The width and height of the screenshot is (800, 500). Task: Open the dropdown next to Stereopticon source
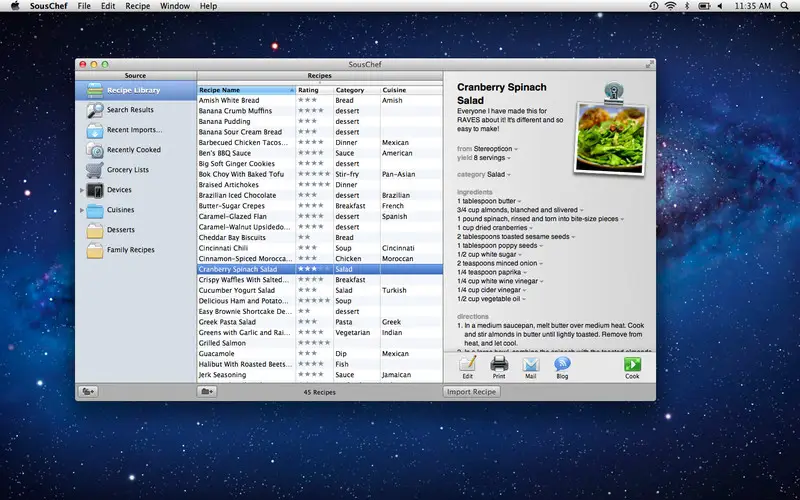click(x=516, y=149)
